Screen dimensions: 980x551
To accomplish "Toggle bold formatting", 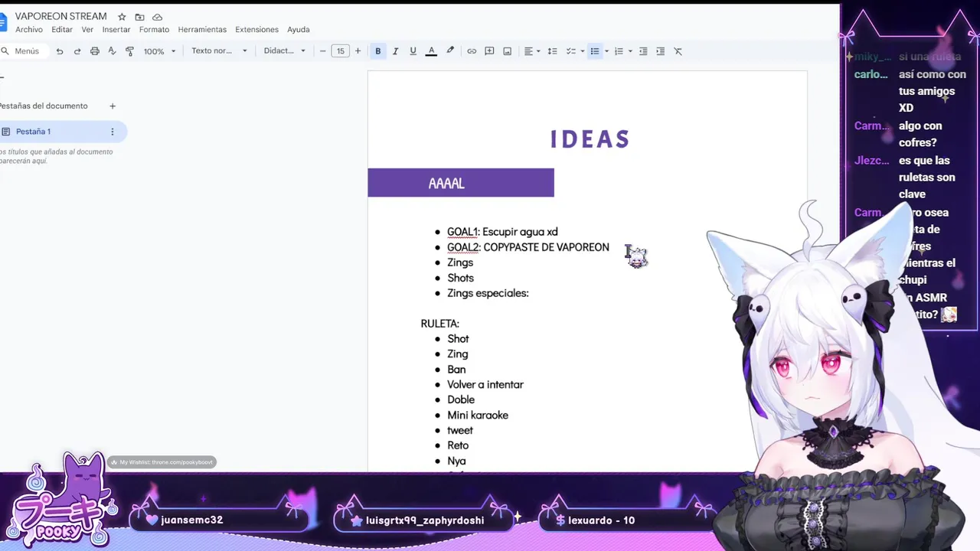I will [377, 51].
